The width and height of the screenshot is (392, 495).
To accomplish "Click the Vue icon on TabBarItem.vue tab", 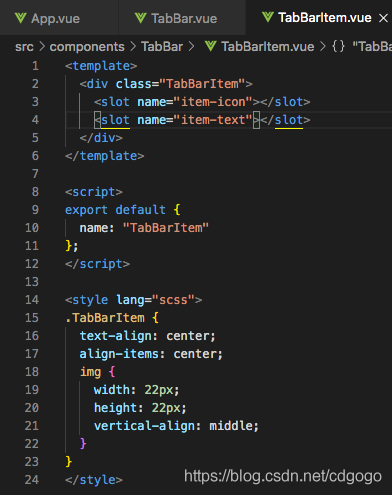I will [x=268, y=17].
